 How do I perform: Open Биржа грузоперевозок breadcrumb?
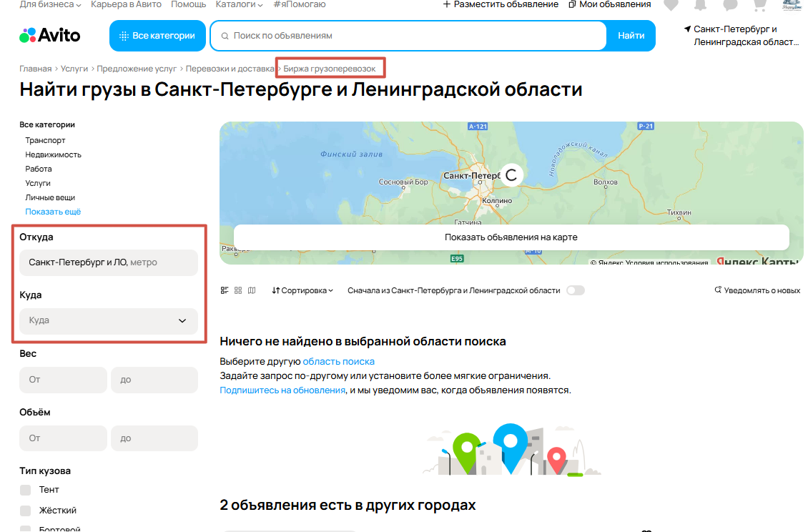point(330,69)
